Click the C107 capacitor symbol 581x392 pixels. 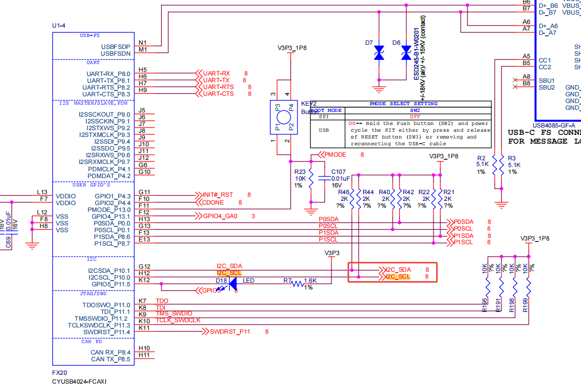coord(325,179)
